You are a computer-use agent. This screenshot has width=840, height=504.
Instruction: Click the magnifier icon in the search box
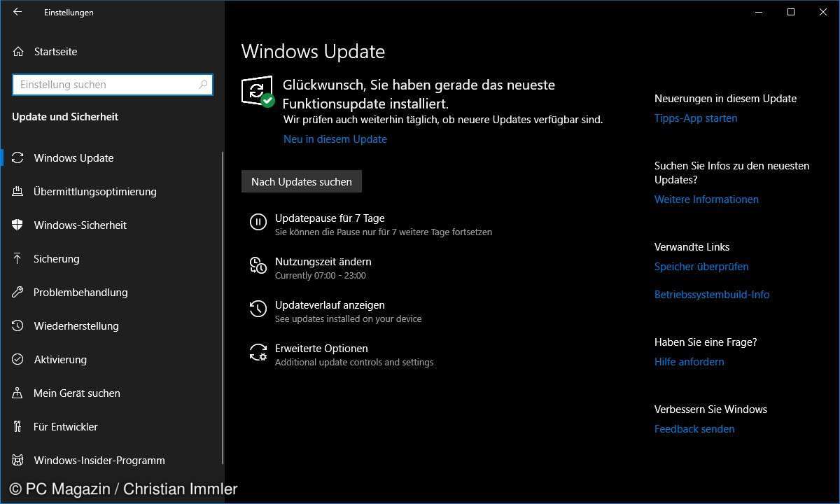pyautogui.click(x=203, y=85)
